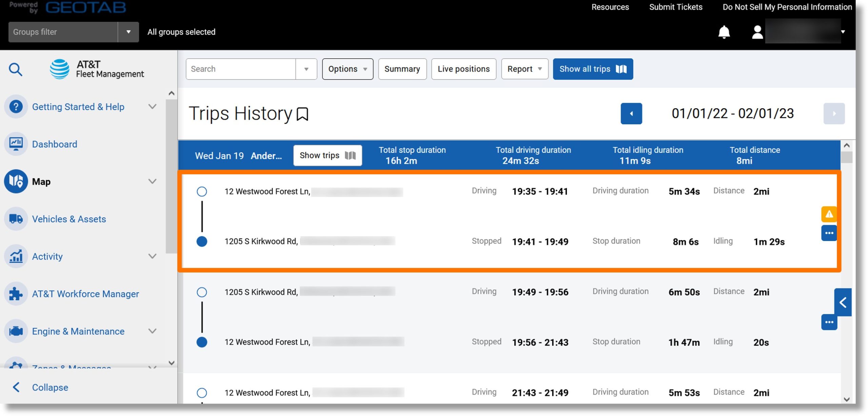Expand the blue side panel arrow

click(843, 302)
